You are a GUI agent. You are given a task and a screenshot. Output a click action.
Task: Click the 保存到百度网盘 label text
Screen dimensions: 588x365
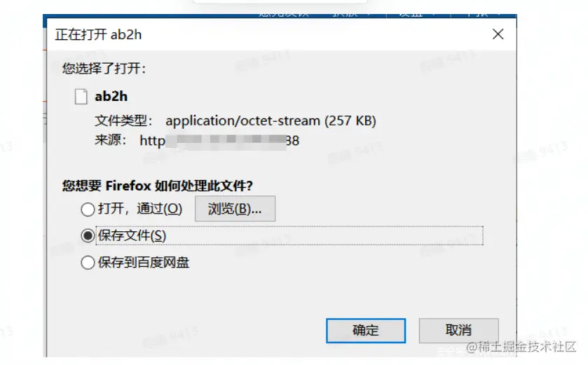click(x=144, y=262)
